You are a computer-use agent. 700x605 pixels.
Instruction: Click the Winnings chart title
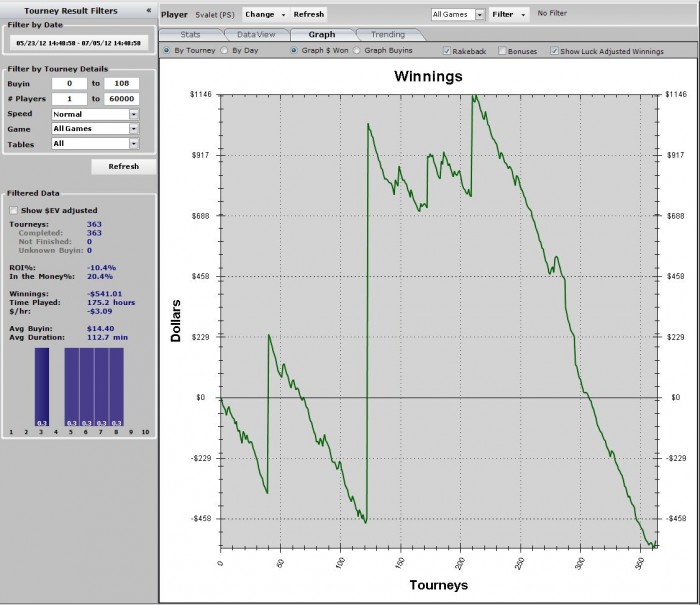click(x=428, y=76)
